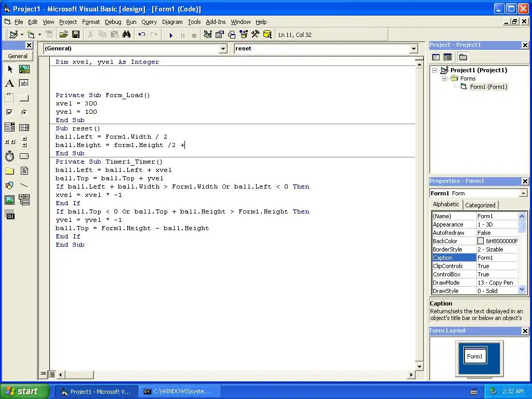The height and width of the screenshot is (399, 532).
Task: Collapse the Forms folder node
Action: coord(445,79)
